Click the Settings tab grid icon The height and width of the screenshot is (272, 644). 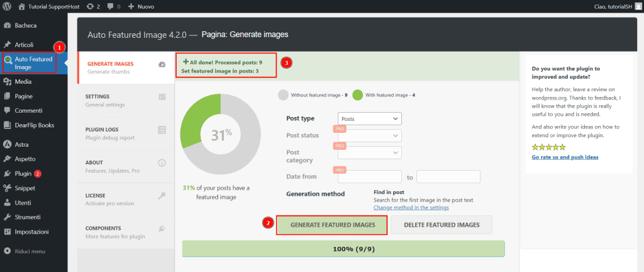pyautogui.click(x=162, y=97)
